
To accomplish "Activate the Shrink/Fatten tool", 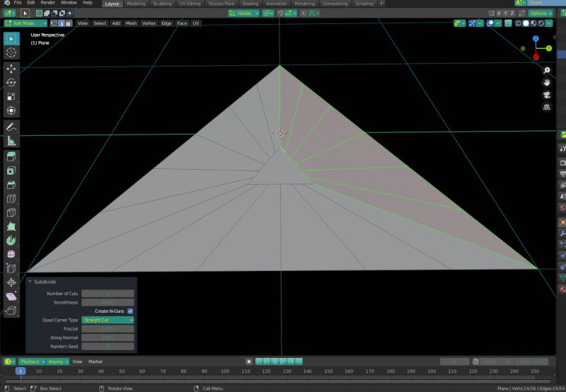I will click(x=11, y=282).
